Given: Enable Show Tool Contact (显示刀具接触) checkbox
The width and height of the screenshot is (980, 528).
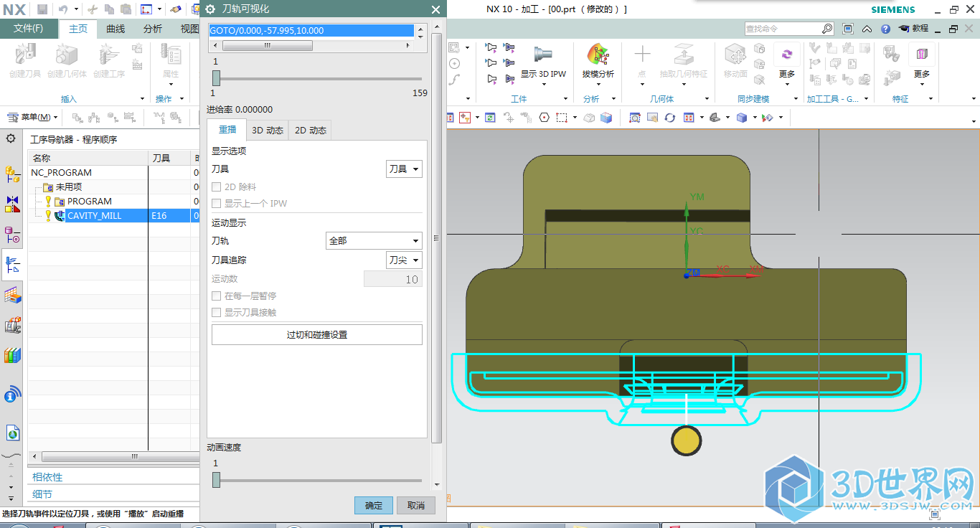Looking at the screenshot, I should [217, 312].
